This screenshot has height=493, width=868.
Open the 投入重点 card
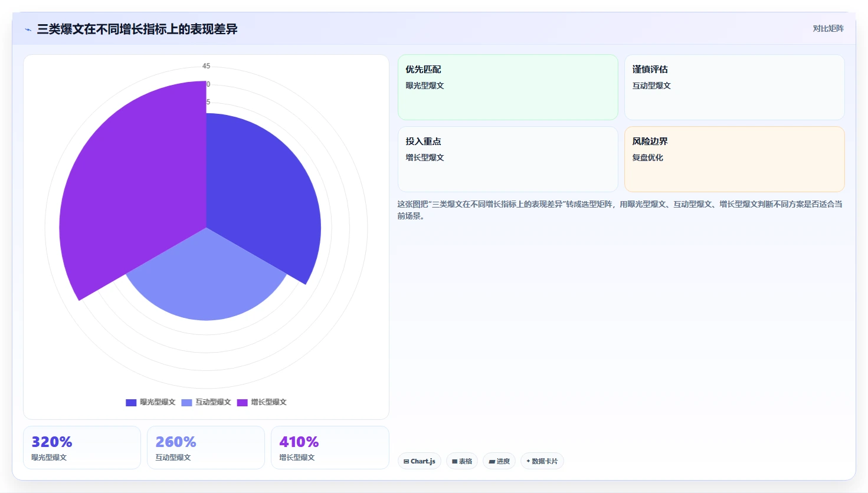(508, 159)
